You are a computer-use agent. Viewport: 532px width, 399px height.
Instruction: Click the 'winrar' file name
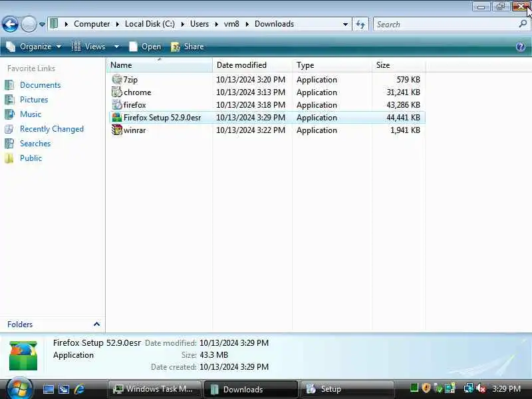pos(135,130)
